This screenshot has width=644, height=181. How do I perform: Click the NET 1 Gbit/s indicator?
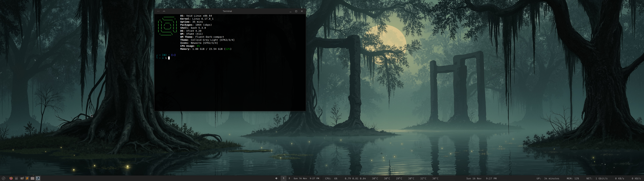[597, 178]
